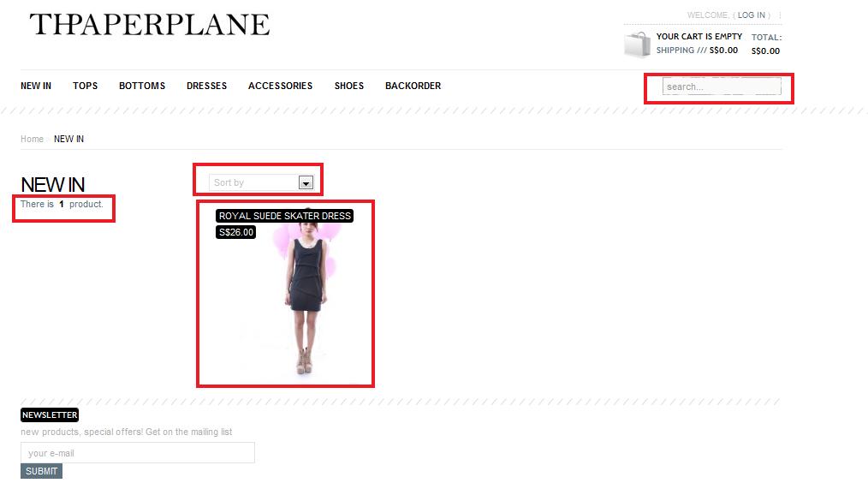Click the Home breadcrumb link

point(33,139)
